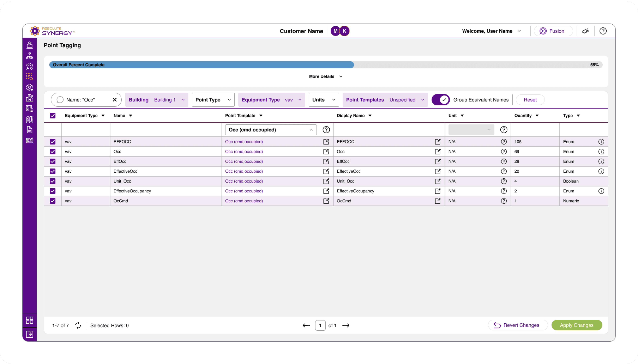Viewport: 638px width, 364px height.
Task: Click edit icon for OcCmd display name
Action: (x=437, y=201)
